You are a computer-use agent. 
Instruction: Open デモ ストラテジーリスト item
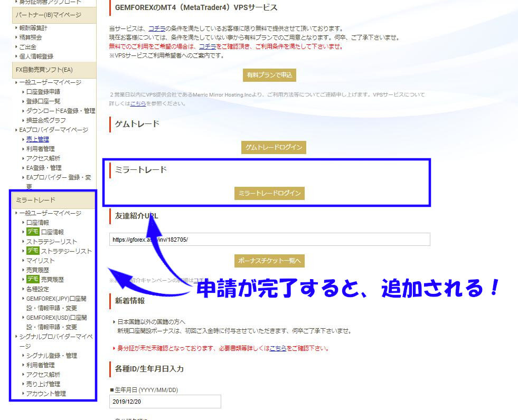(x=59, y=251)
